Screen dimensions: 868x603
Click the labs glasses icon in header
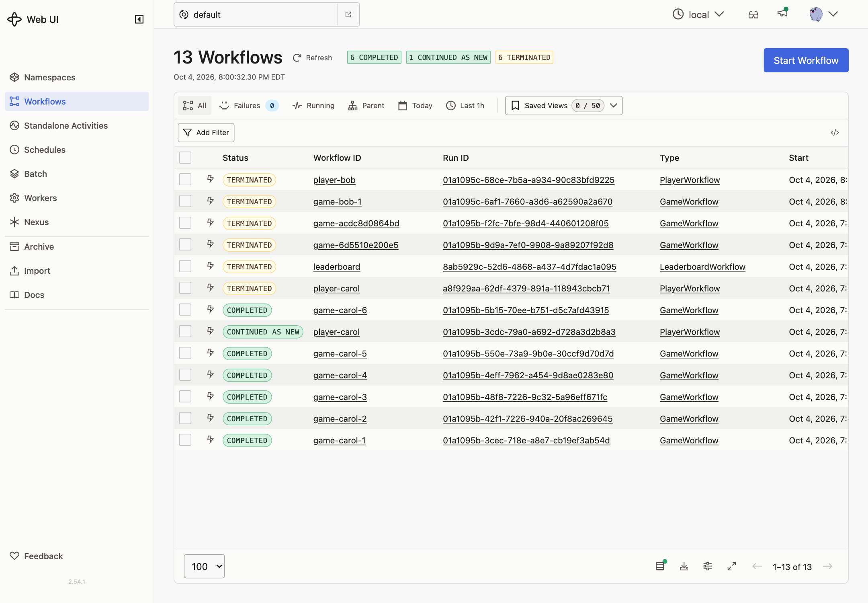[753, 14]
